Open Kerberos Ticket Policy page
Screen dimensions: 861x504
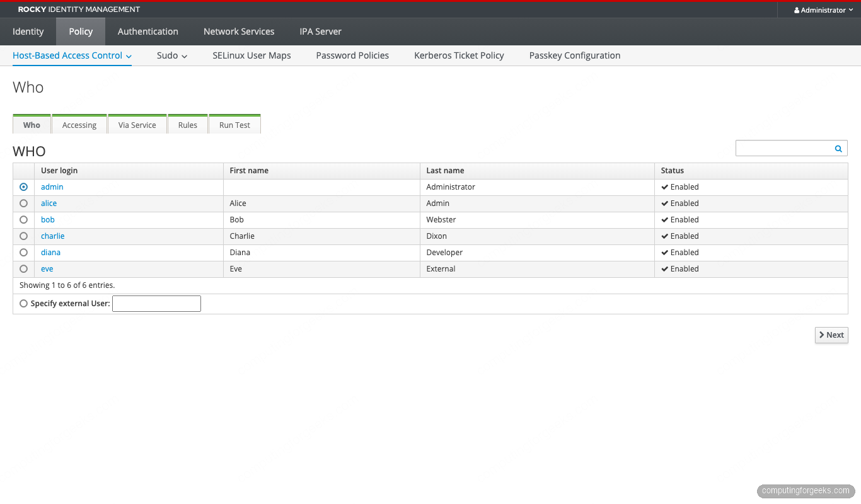459,55
